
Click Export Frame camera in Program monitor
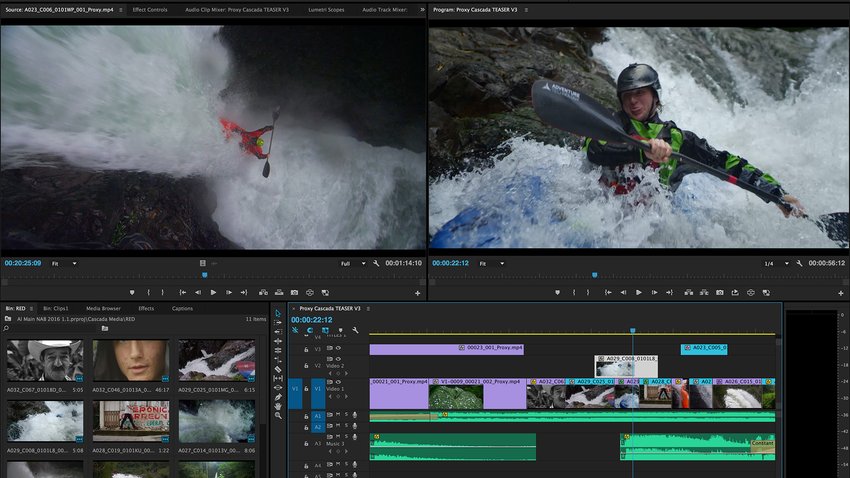click(719, 293)
